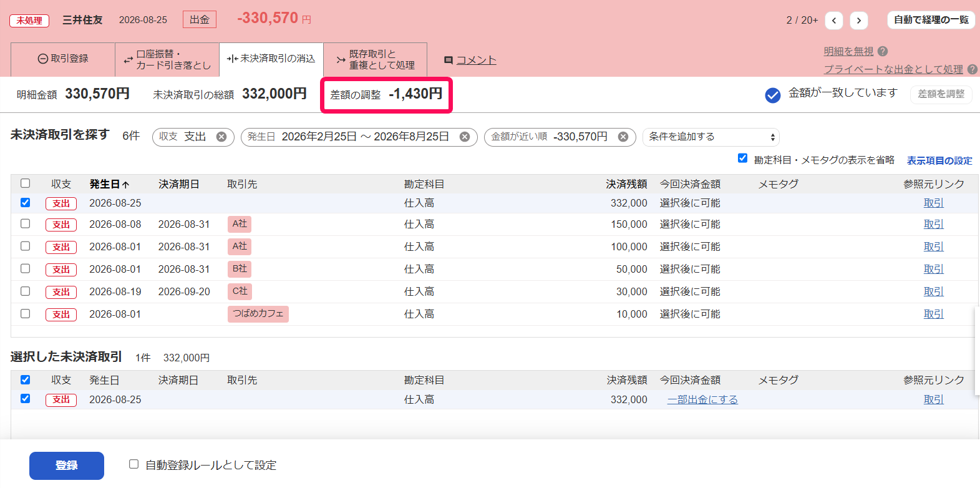Open 自動で経理の一覧 button
This screenshot has width=980, height=488.
pyautogui.click(x=931, y=20)
